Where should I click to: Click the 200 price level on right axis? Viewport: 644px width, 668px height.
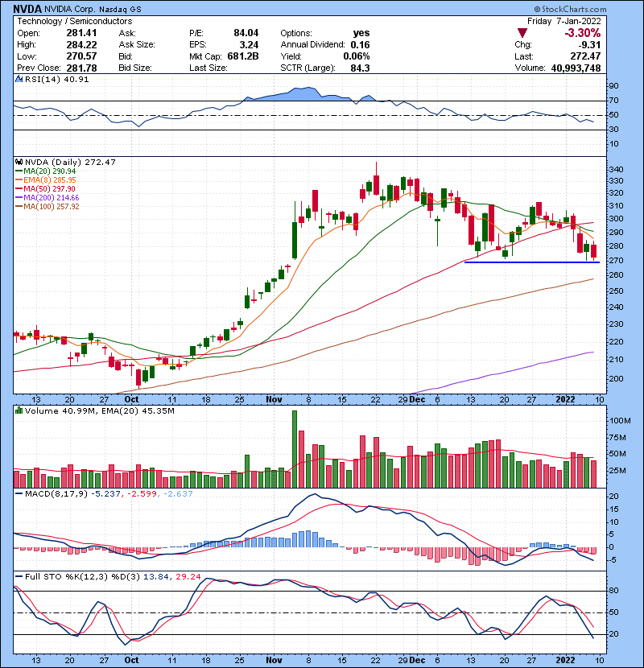tap(617, 378)
